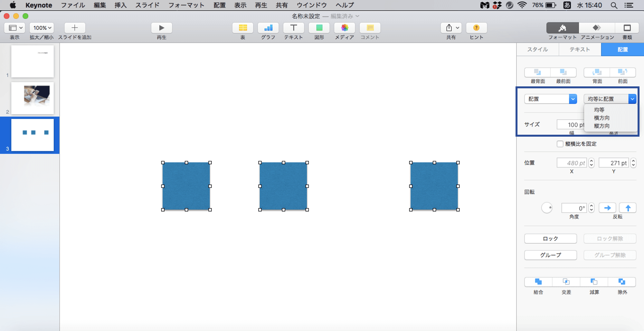Screen dimensions: 644x331
Task: Select slide 3 thumbnail
Action: tap(33, 135)
